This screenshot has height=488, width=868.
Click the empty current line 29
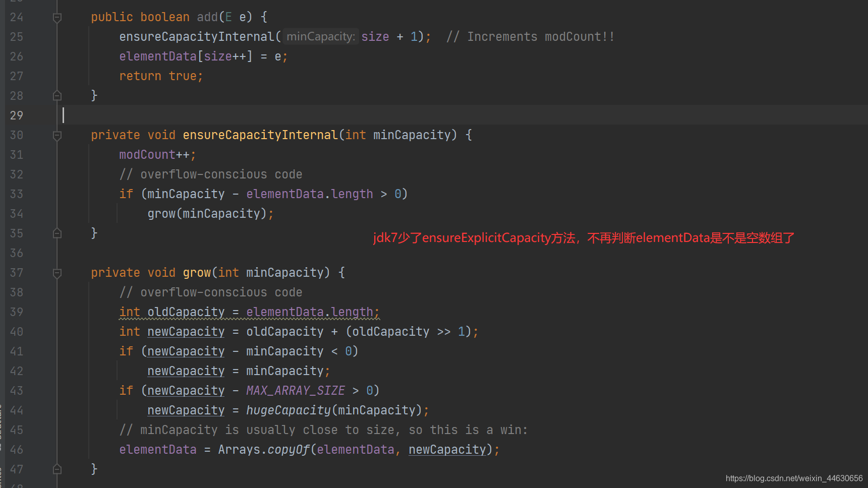point(462,115)
